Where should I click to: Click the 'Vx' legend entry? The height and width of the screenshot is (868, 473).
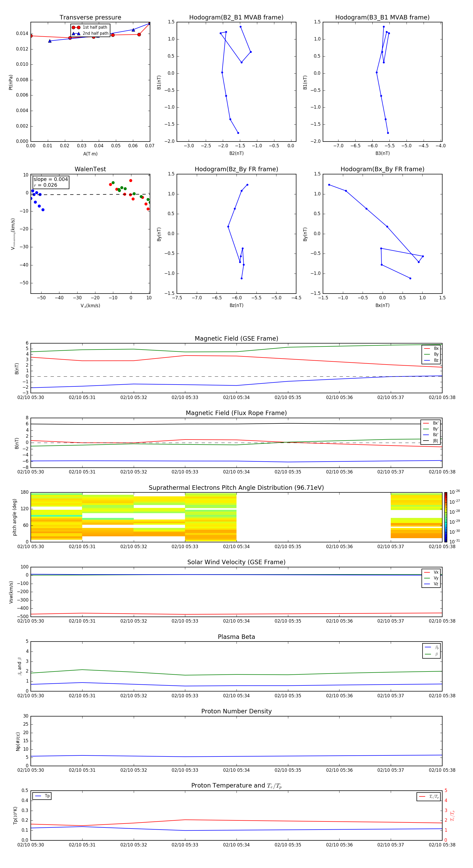click(x=431, y=573)
